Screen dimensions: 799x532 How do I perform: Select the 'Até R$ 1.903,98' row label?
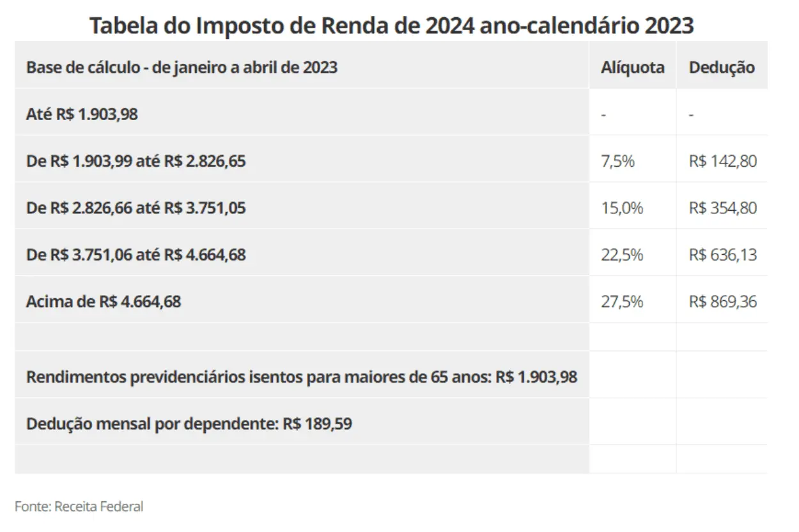pos(82,114)
